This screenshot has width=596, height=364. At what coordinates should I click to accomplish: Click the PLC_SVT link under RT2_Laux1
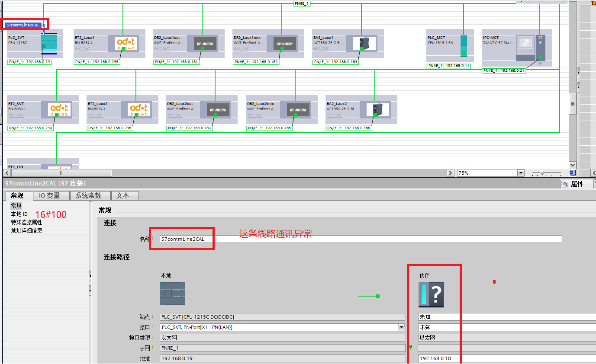point(82,49)
